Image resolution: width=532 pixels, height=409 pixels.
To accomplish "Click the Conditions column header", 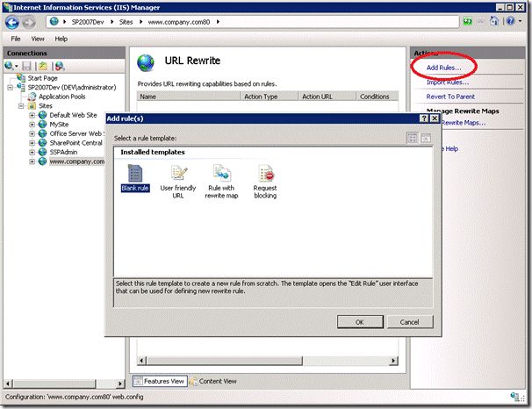I will pyautogui.click(x=377, y=97).
